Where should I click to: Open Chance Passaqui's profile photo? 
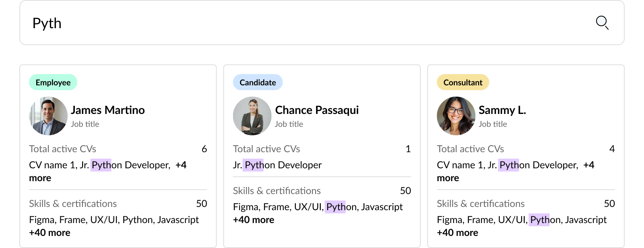tap(252, 116)
